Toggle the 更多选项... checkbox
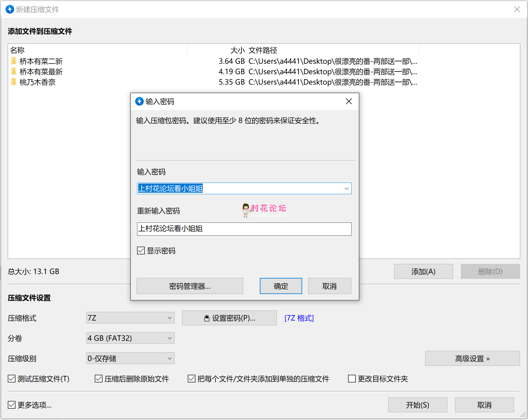The height and width of the screenshot is (420, 528). click(x=12, y=405)
